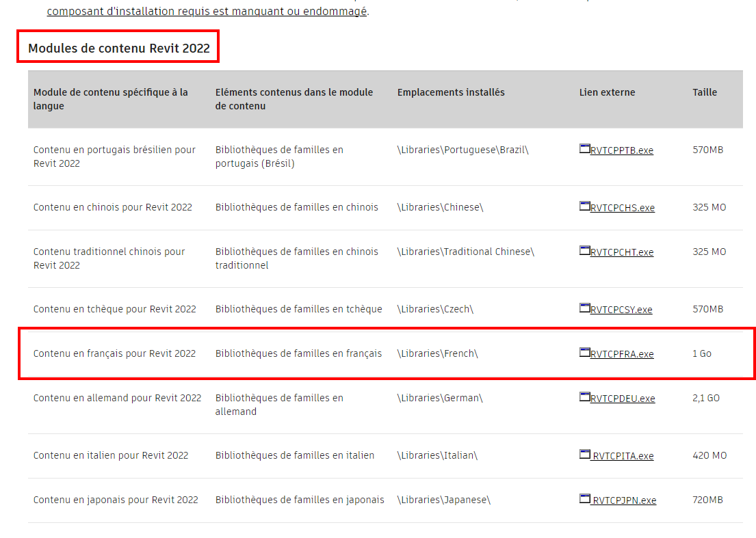This screenshot has width=756, height=538.
Task: Click the Emplacements installés column header
Action: pyautogui.click(x=451, y=92)
